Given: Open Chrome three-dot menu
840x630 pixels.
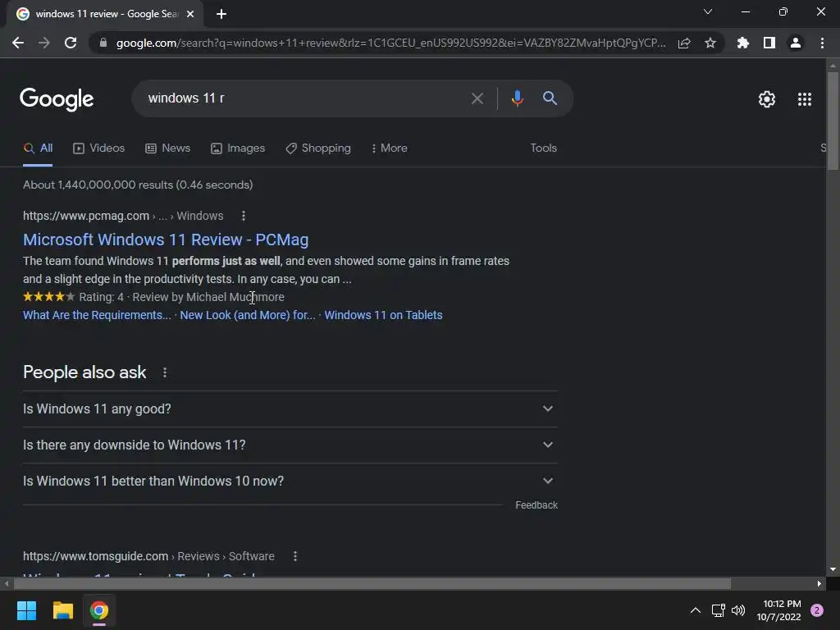Looking at the screenshot, I should click(x=822, y=43).
